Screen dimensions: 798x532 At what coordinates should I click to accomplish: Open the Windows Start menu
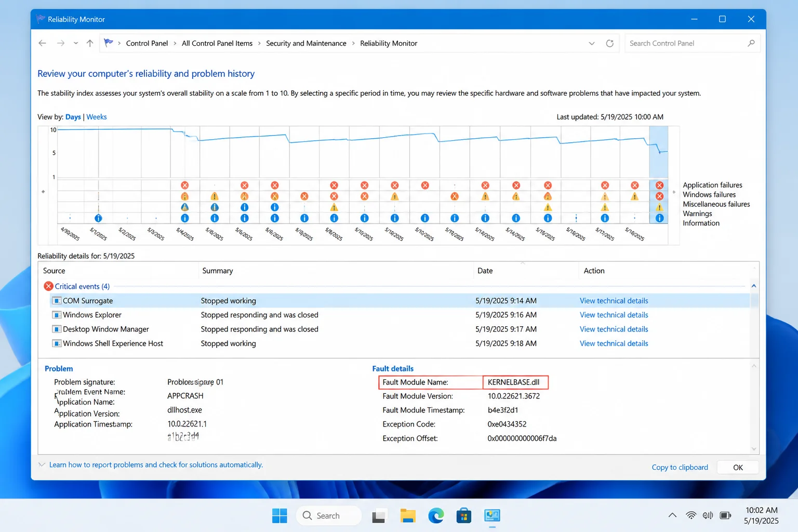[280, 516]
